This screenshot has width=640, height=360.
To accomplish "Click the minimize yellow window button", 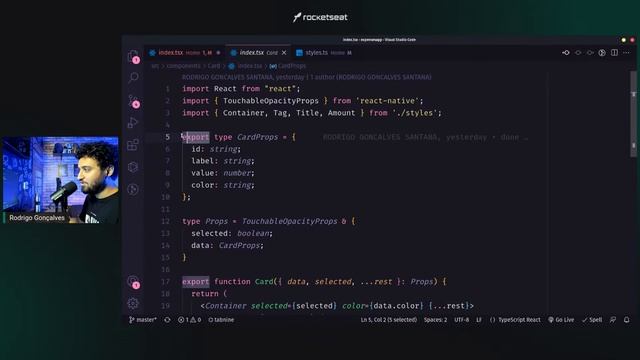I will coord(623,40).
